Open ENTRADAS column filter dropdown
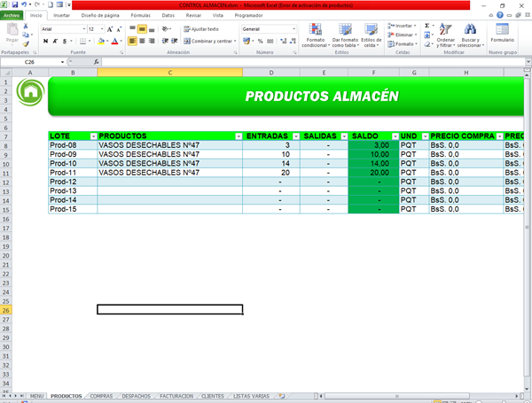 (296, 136)
